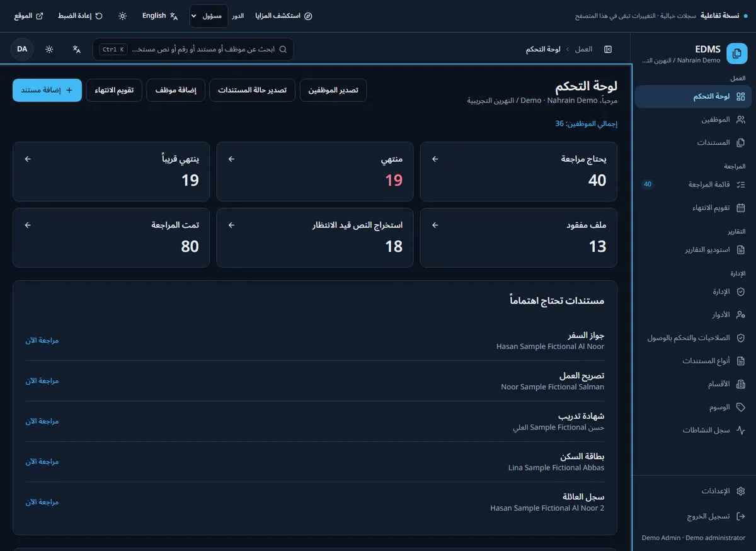The height and width of the screenshot is (551, 756).
Task: Open the ملف مفقود card arrow
Action: [x=435, y=225]
